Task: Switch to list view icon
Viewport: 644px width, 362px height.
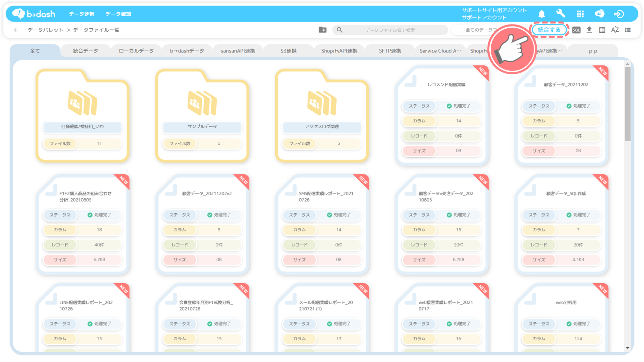Action: (x=628, y=30)
